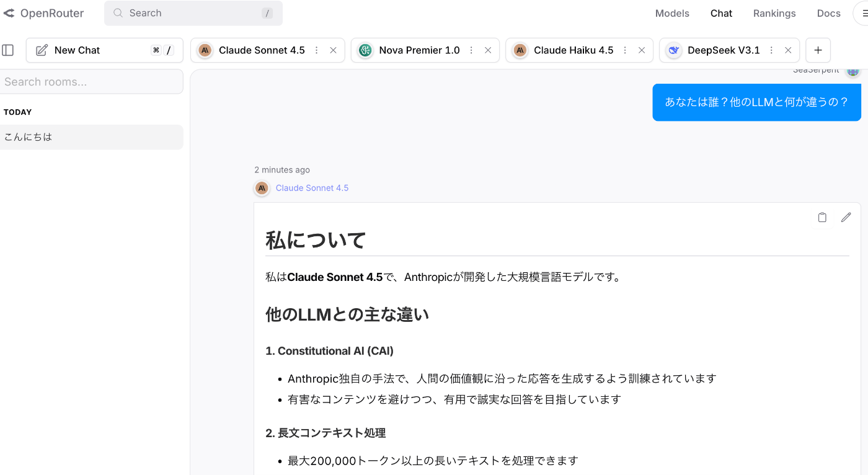
Task: Open the Claude Haiku 4.5 options menu
Action: point(625,50)
